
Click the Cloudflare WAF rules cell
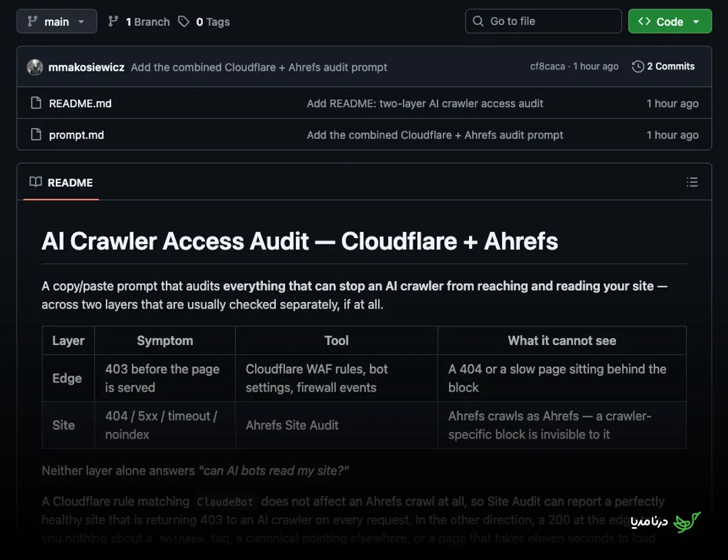(336, 378)
